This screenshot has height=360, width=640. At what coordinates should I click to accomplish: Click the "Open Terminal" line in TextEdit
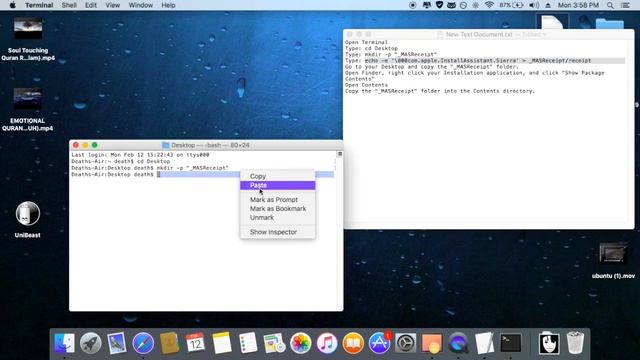[366, 42]
